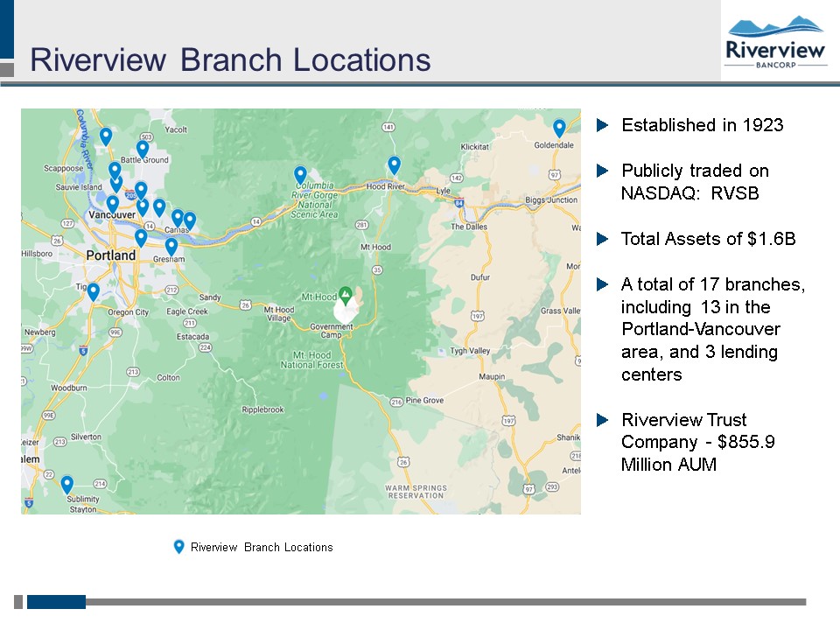Click the branch pin at Columbia River Gorge label
840x630 pixels.
pyautogui.click(x=300, y=175)
